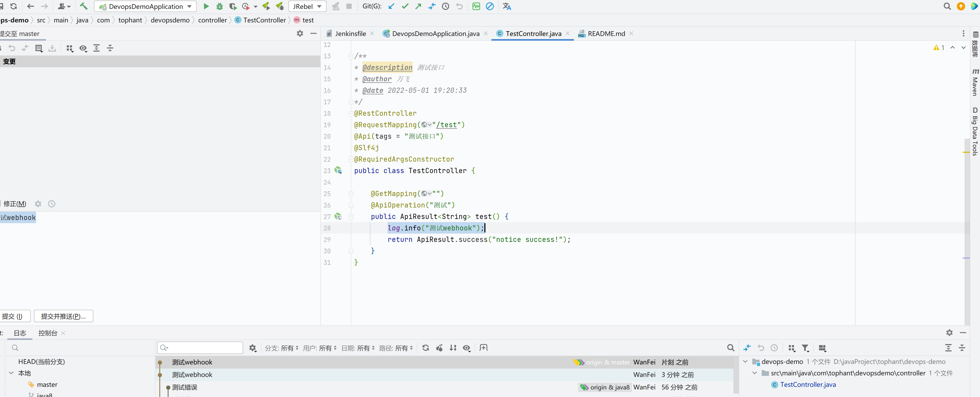Run with coverage shield icon
Image resolution: width=980 pixels, height=397 pixels.
[x=233, y=7]
